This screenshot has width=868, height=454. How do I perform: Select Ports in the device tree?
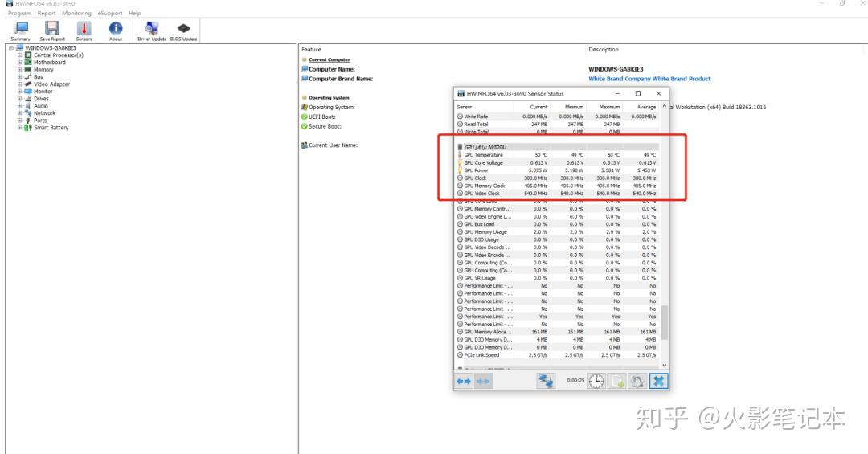coord(40,121)
